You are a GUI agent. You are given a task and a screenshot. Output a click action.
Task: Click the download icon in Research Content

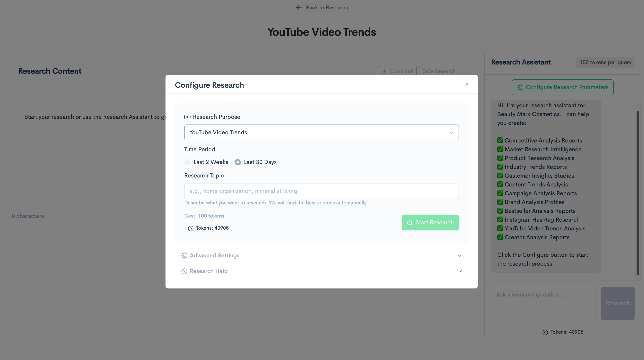click(384, 72)
